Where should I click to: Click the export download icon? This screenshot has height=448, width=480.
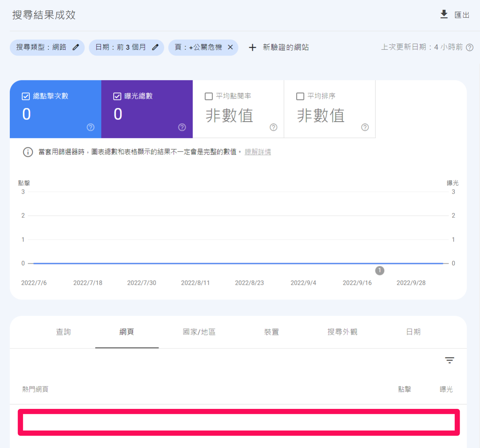click(x=444, y=14)
